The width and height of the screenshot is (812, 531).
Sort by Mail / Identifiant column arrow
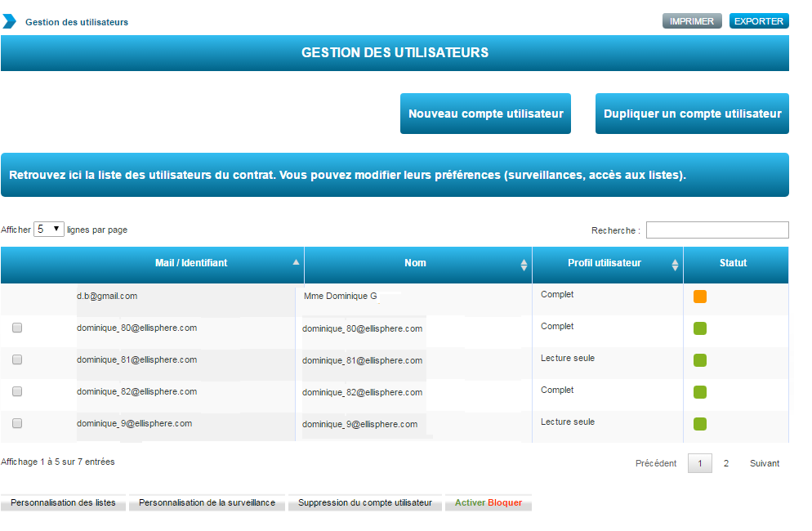[296, 263]
